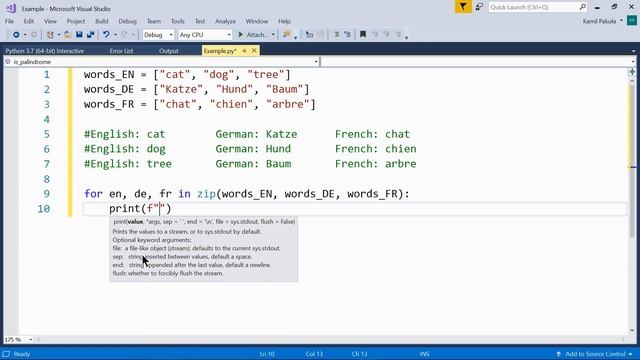The width and height of the screenshot is (640, 360).
Task: Click the editor split handle icon
Action: tap(632, 72)
